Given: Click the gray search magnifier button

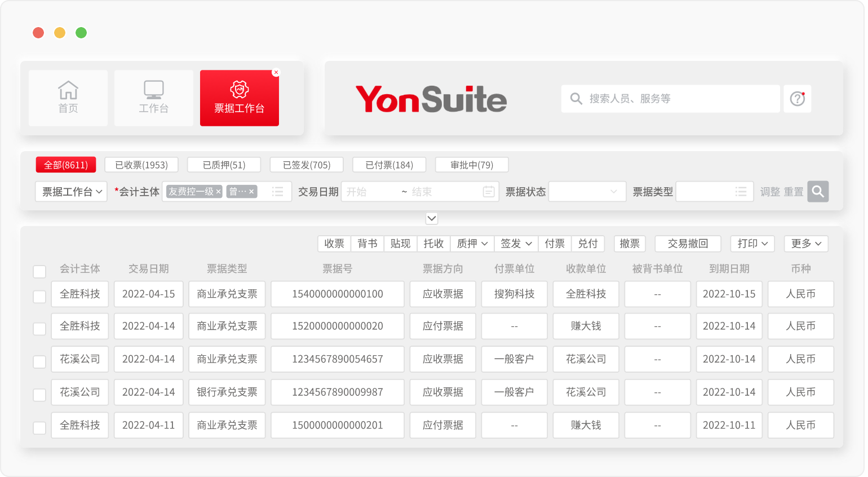Looking at the screenshot, I should (817, 192).
